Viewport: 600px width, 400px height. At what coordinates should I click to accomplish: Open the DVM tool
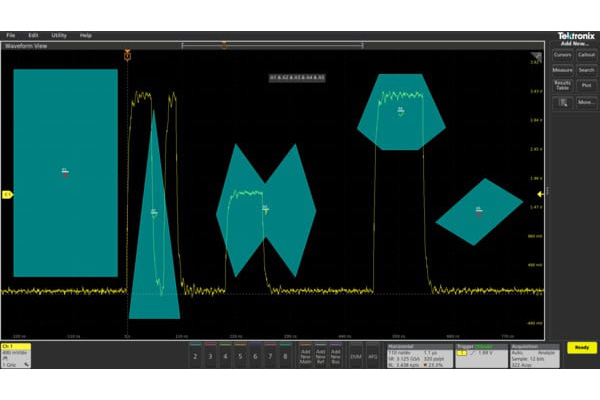tap(356, 355)
